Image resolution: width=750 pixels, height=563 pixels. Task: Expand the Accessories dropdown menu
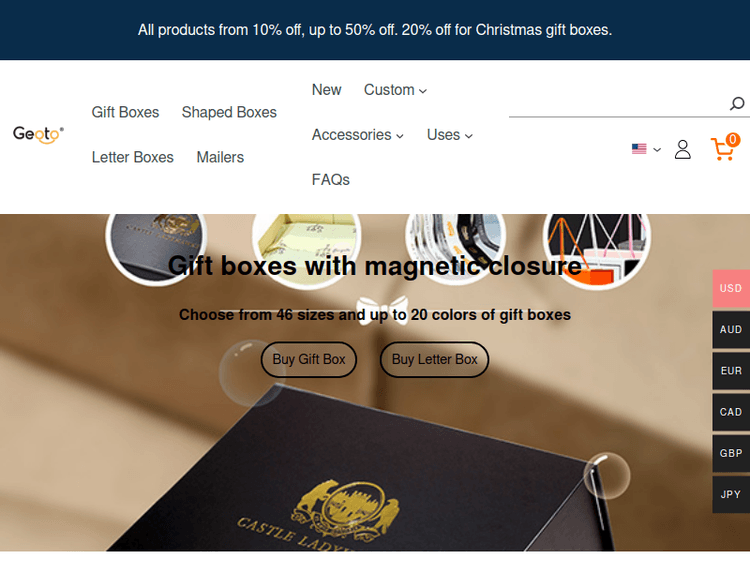(x=358, y=135)
